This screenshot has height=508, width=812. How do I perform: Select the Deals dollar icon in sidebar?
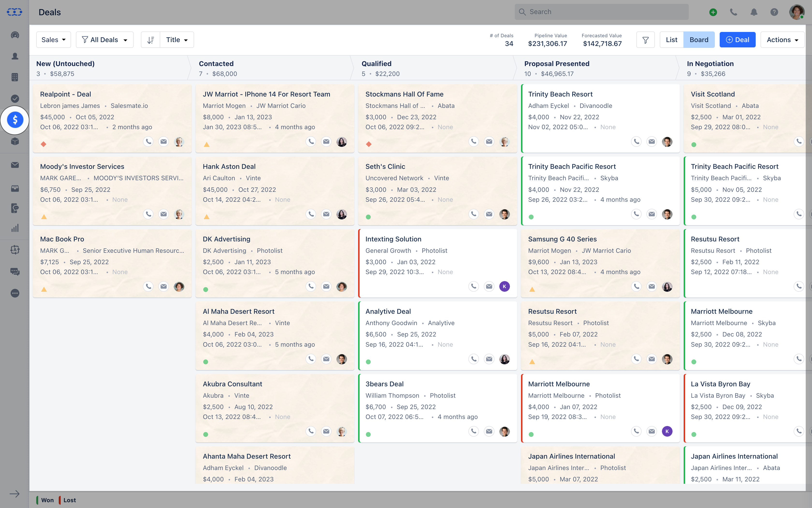point(15,120)
